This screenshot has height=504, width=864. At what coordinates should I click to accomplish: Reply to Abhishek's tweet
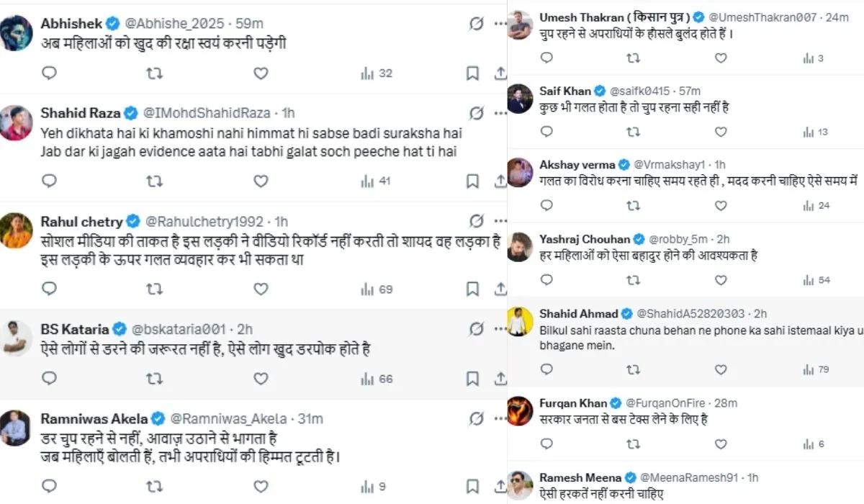coord(49,73)
